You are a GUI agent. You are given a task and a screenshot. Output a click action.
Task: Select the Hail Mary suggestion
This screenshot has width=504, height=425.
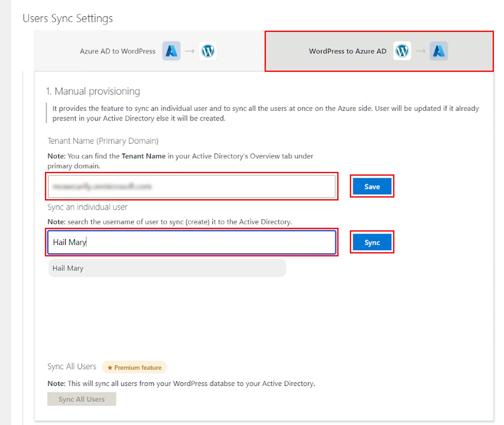pos(167,268)
